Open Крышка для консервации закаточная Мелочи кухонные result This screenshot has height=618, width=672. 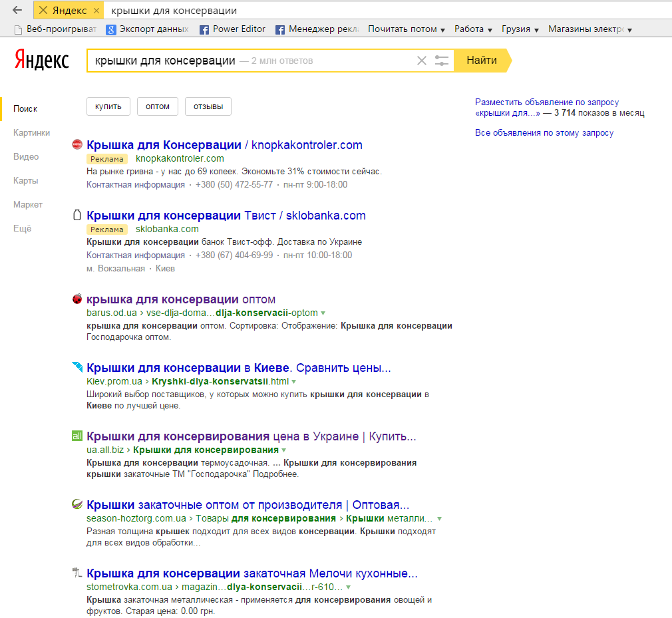(252, 574)
